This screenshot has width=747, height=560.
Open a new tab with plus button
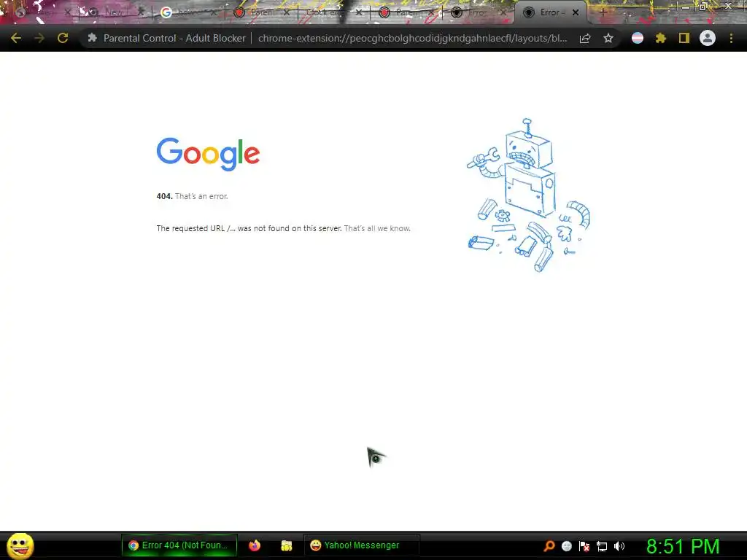coord(603,13)
